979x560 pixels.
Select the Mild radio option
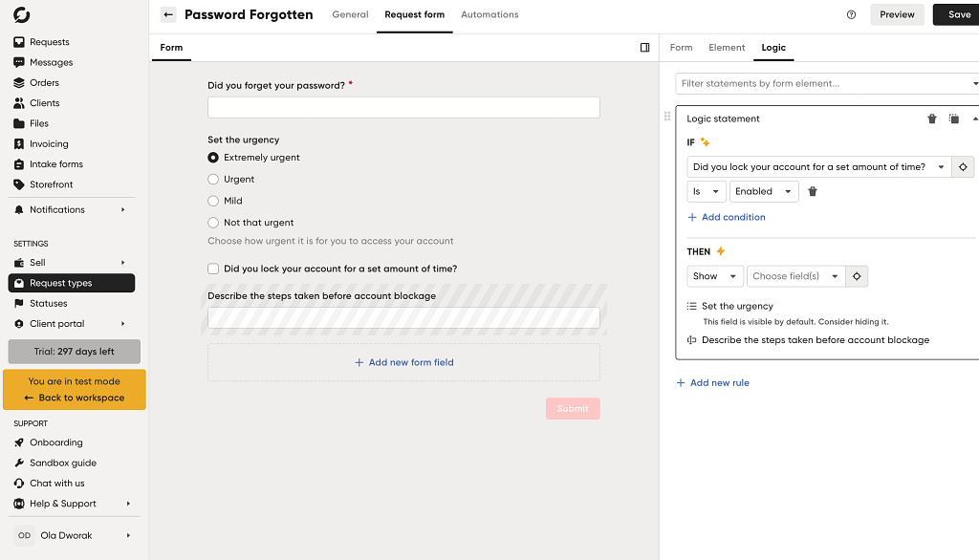coord(213,201)
